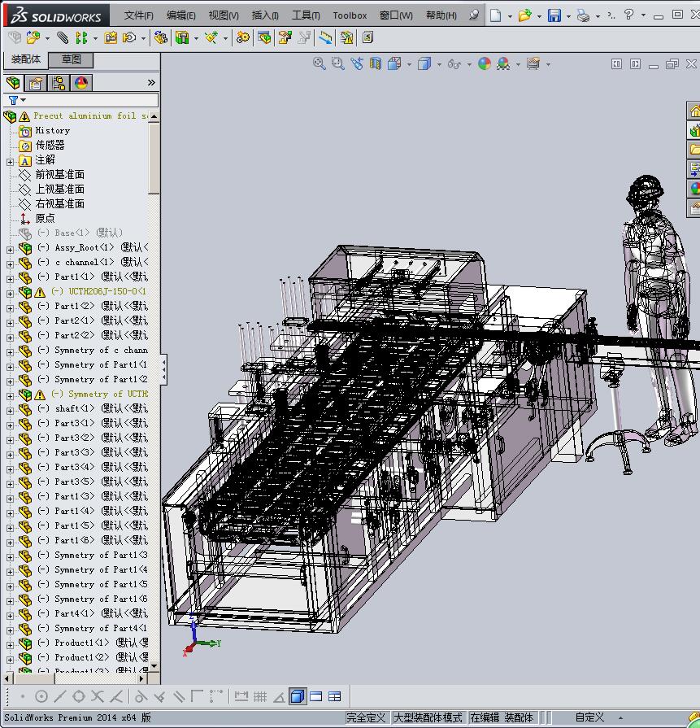Open the PropertyManager tab icon
The height and width of the screenshot is (728, 700).
tap(36, 83)
